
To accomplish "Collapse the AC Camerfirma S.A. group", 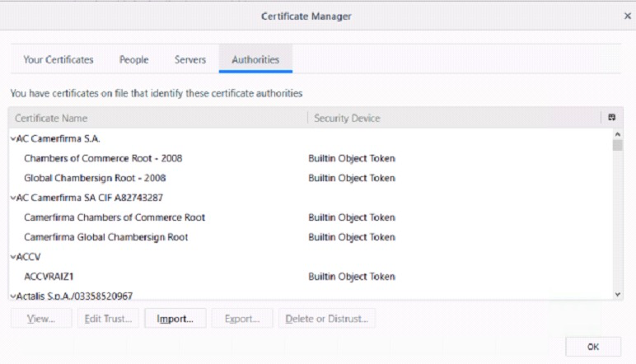I will (13, 138).
